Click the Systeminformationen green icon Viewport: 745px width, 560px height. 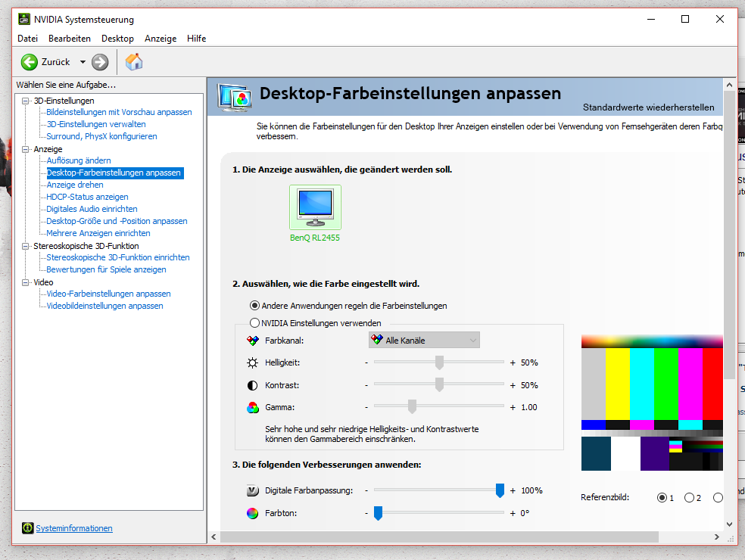click(27, 527)
